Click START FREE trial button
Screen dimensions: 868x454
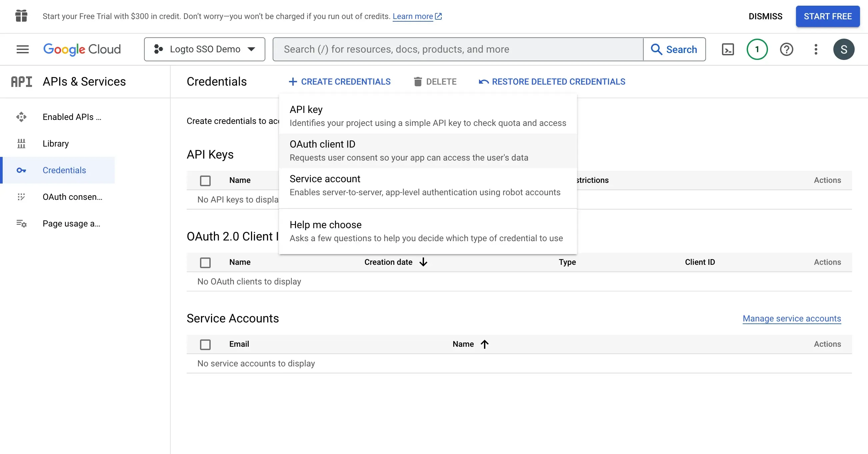(x=828, y=16)
